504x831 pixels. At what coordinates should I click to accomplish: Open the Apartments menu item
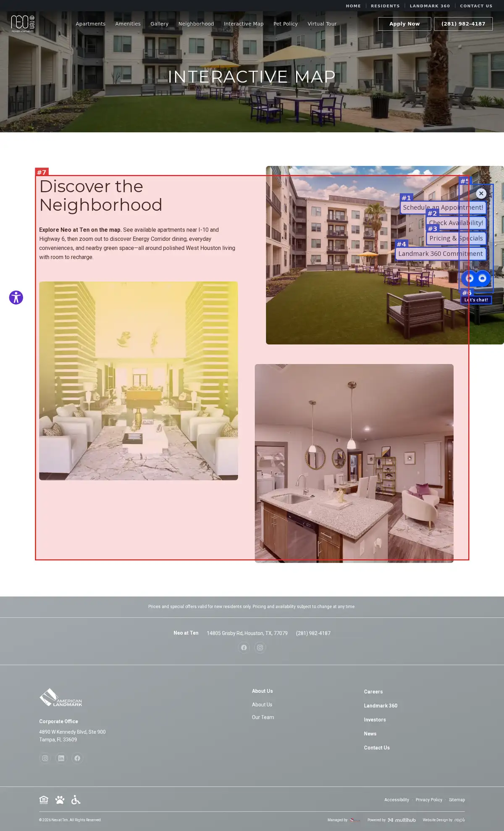click(x=90, y=24)
